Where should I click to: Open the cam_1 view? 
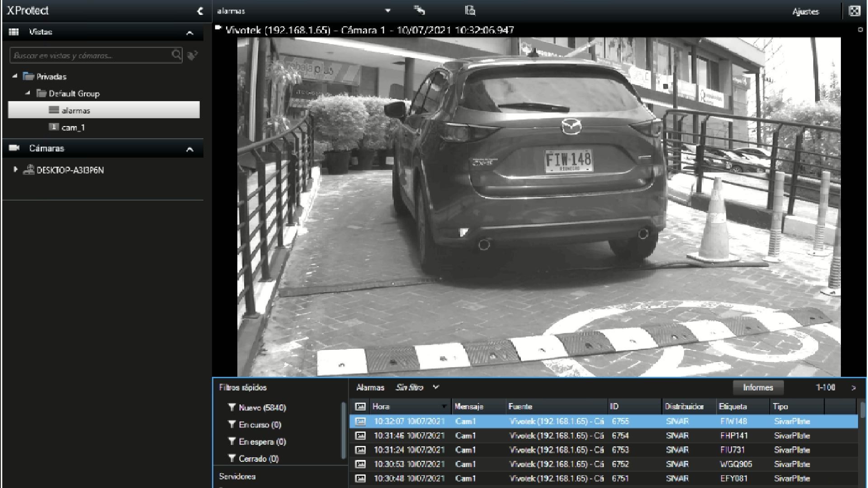(67, 127)
